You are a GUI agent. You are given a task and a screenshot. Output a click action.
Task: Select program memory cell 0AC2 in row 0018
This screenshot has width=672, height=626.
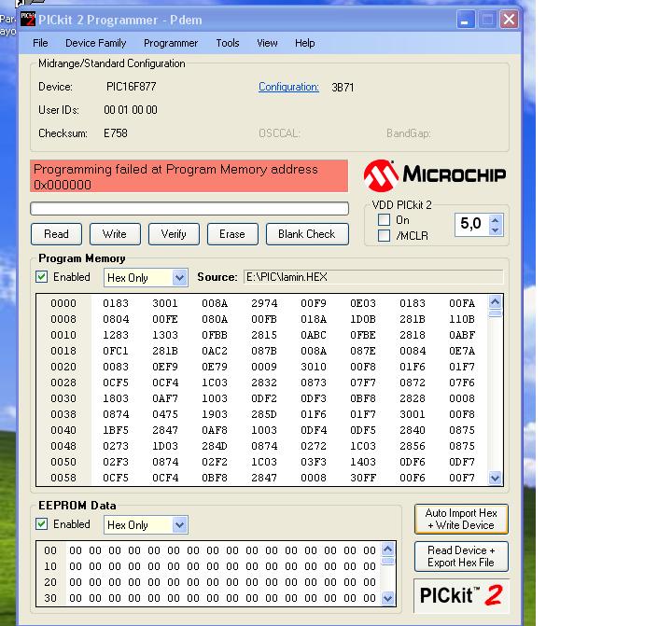(215, 351)
